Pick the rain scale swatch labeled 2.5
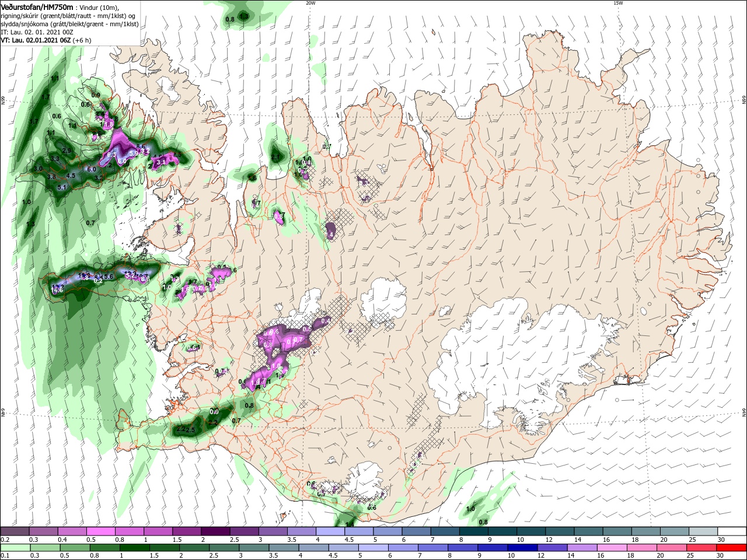This screenshot has width=747, height=560. [x=224, y=548]
